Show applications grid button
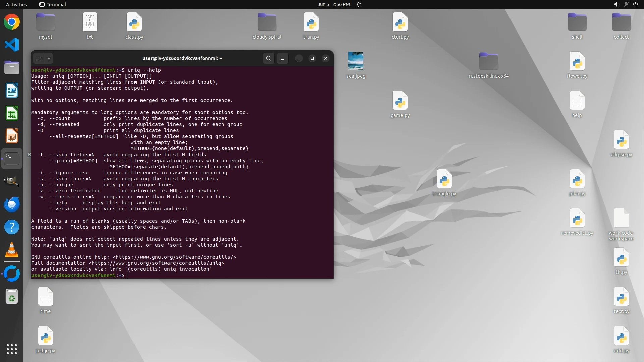The height and width of the screenshot is (362, 644). point(12,349)
